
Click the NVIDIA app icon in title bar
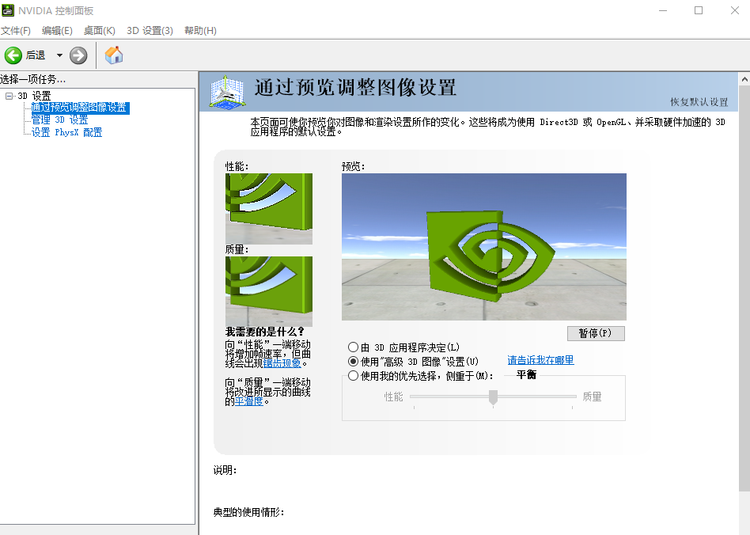coord(8,10)
